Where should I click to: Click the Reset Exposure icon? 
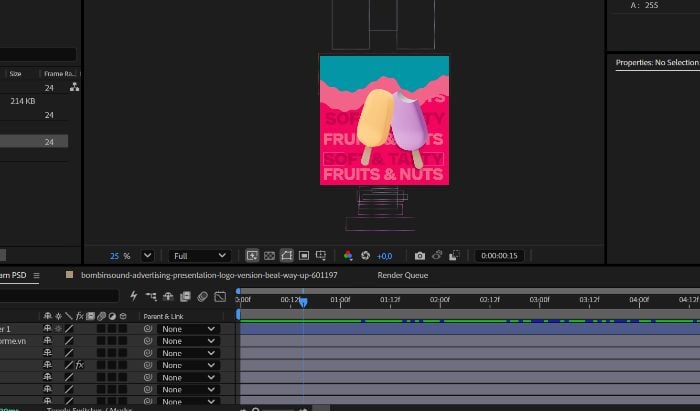click(365, 256)
